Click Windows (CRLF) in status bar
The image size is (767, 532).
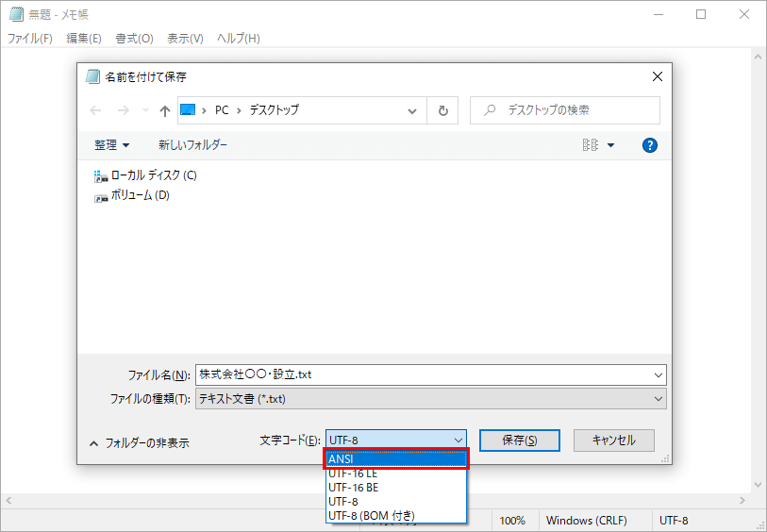[587, 521]
